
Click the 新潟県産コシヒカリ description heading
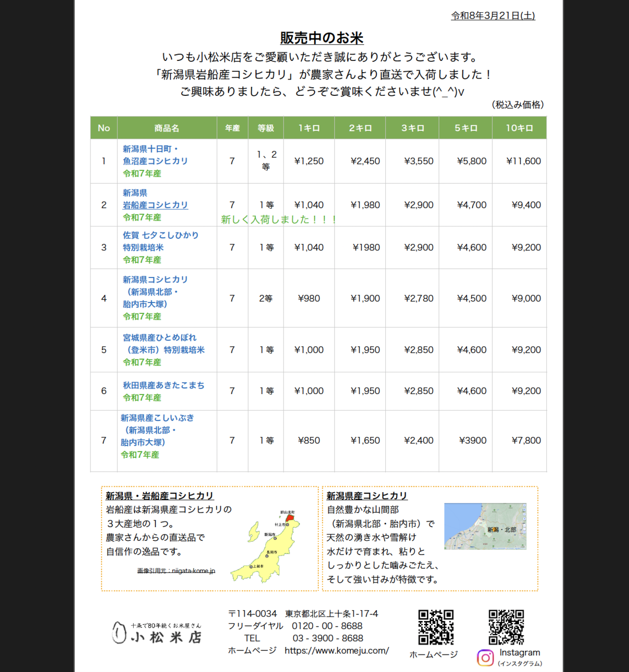tap(366, 496)
